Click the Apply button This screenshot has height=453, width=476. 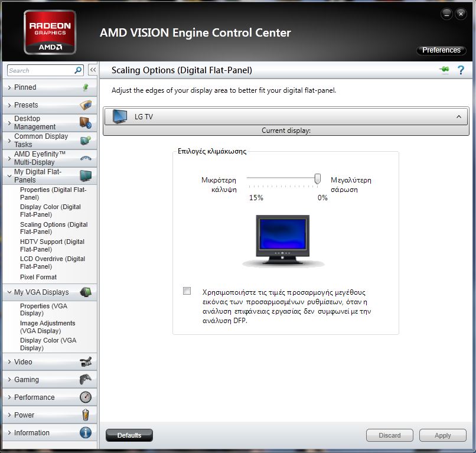point(442,435)
